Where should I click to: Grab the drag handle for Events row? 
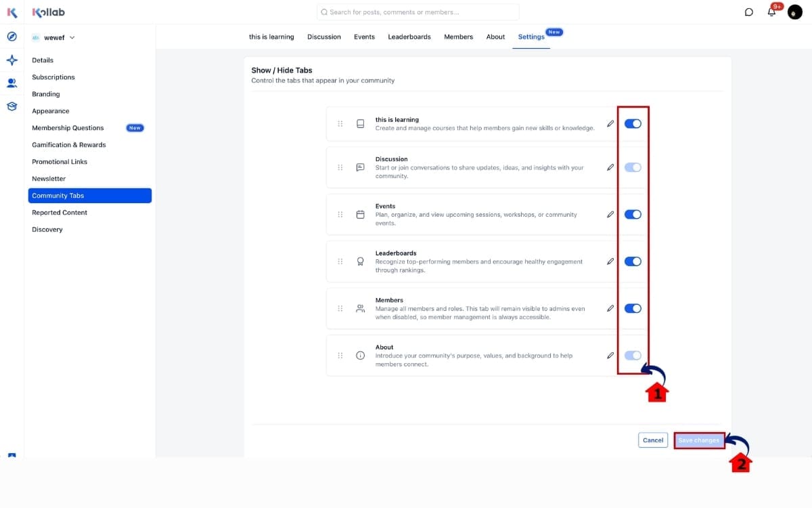point(340,214)
